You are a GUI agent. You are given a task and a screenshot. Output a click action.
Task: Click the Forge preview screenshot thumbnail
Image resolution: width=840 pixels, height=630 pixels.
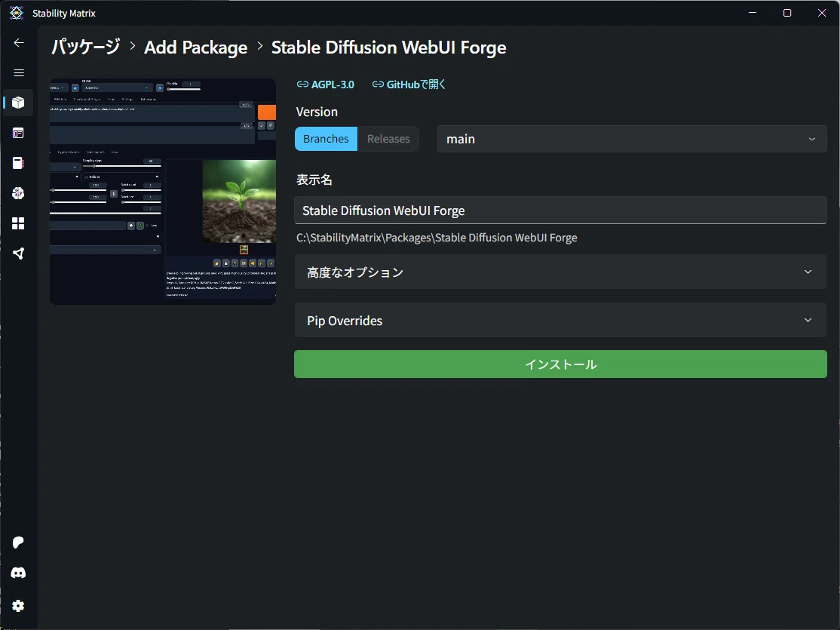pyautogui.click(x=163, y=192)
